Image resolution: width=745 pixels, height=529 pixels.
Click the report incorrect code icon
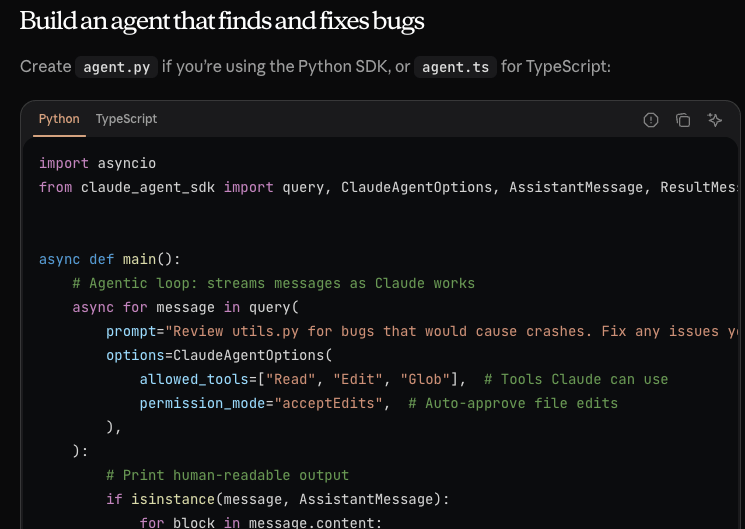pyautogui.click(x=650, y=120)
